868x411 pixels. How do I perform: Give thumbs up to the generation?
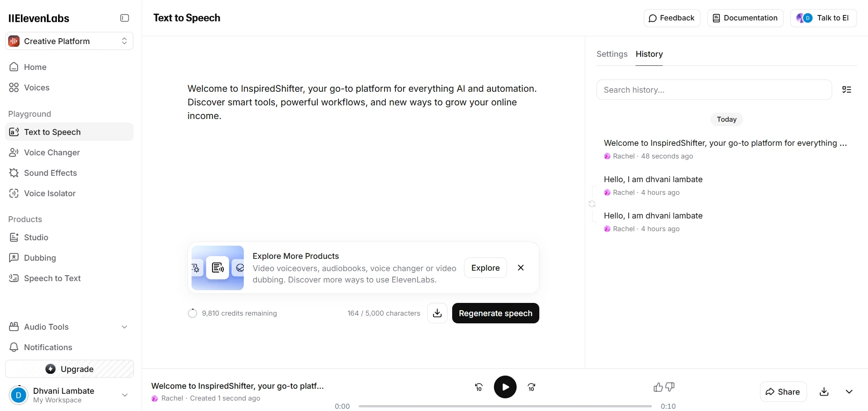click(658, 387)
